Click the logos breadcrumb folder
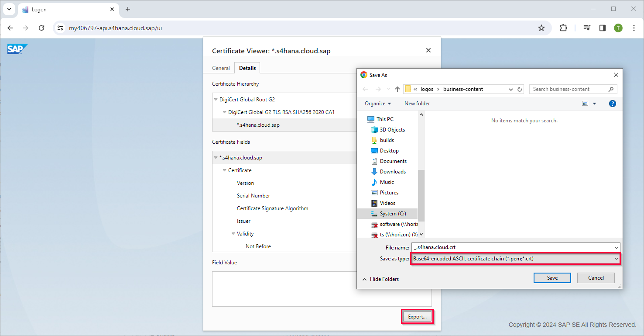The width and height of the screenshot is (644, 336). point(427,89)
